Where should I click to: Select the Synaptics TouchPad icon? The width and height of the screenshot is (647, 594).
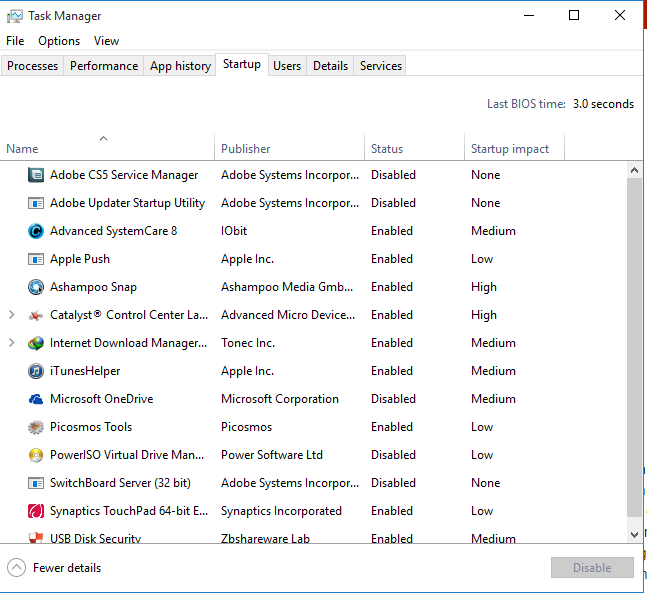(x=36, y=511)
